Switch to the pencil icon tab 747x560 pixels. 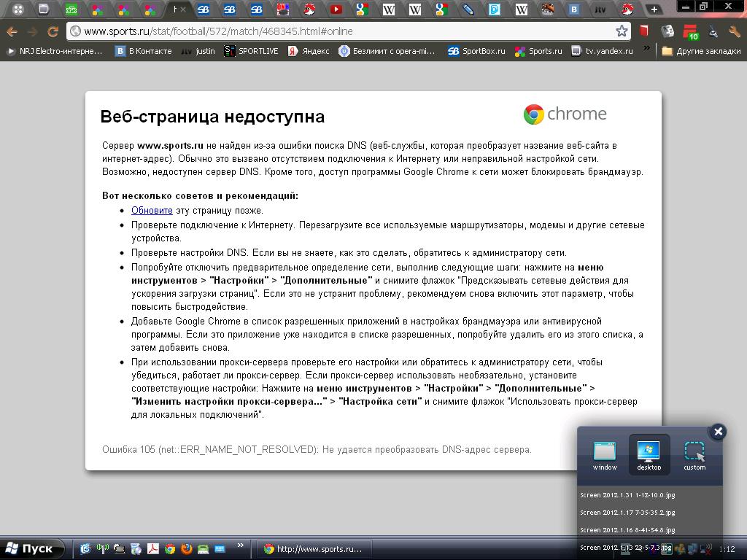coord(468,9)
